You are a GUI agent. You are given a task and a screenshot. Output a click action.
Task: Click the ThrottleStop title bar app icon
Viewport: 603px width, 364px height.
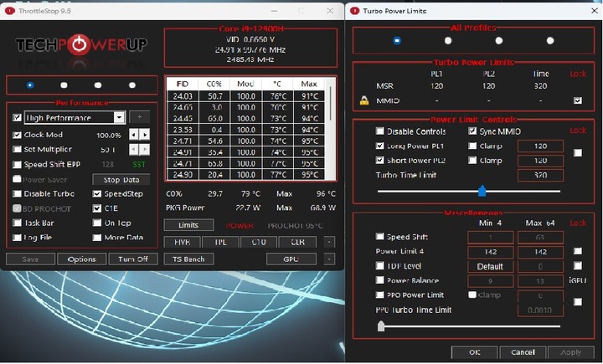(x=9, y=11)
